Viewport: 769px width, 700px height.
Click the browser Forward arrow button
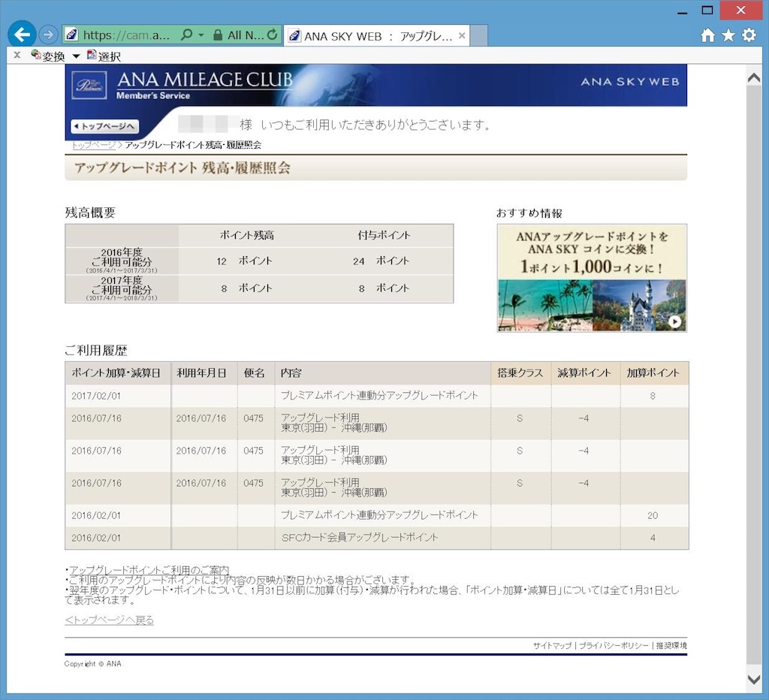[x=48, y=35]
